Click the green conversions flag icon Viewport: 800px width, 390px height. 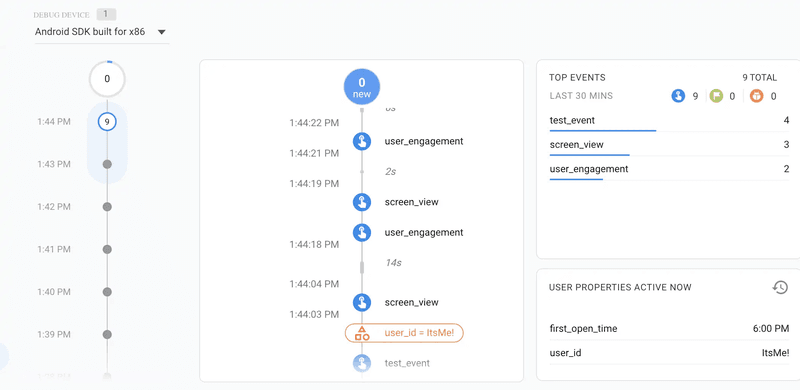pos(717,95)
